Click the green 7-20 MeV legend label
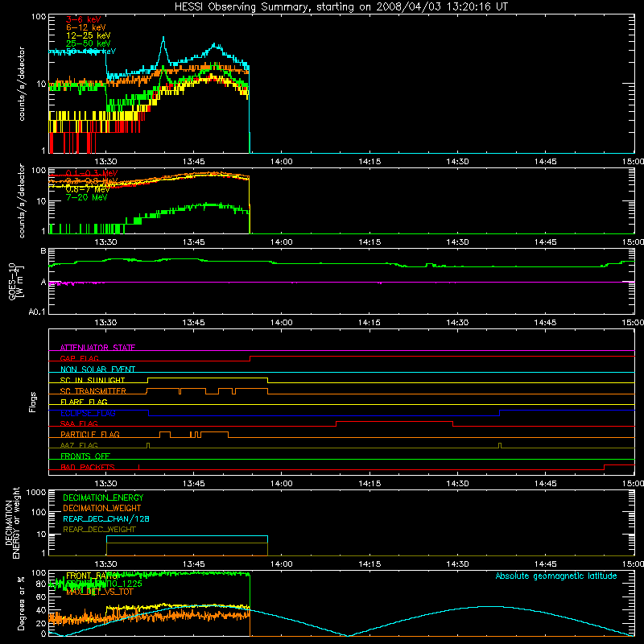Image resolution: width=644 pixels, height=644 pixels. tap(86, 197)
